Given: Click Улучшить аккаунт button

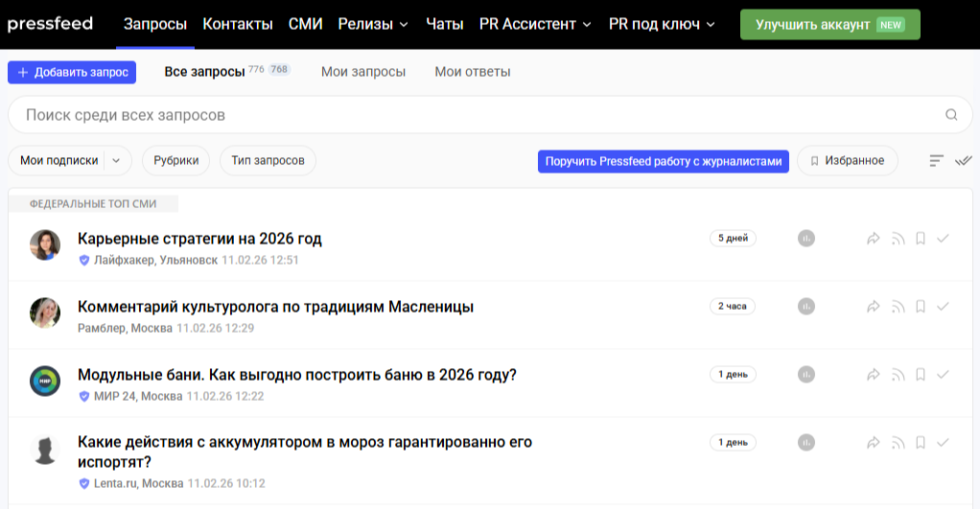Looking at the screenshot, I should coord(830,24).
